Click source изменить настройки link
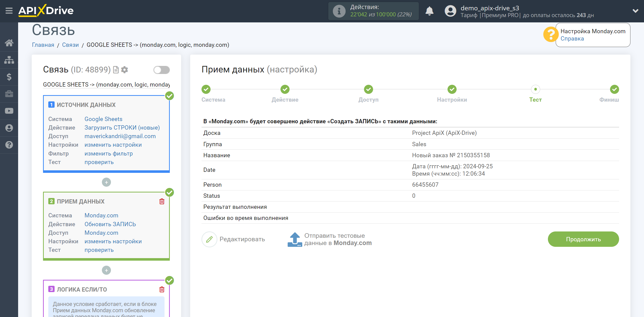This screenshot has height=317, width=644. (x=113, y=145)
